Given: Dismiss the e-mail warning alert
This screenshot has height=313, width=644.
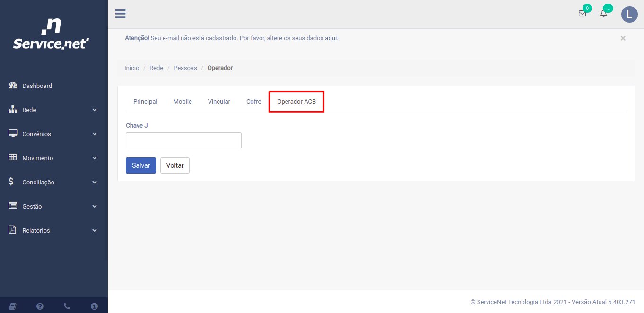Looking at the screenshot, I should [623, 38].
